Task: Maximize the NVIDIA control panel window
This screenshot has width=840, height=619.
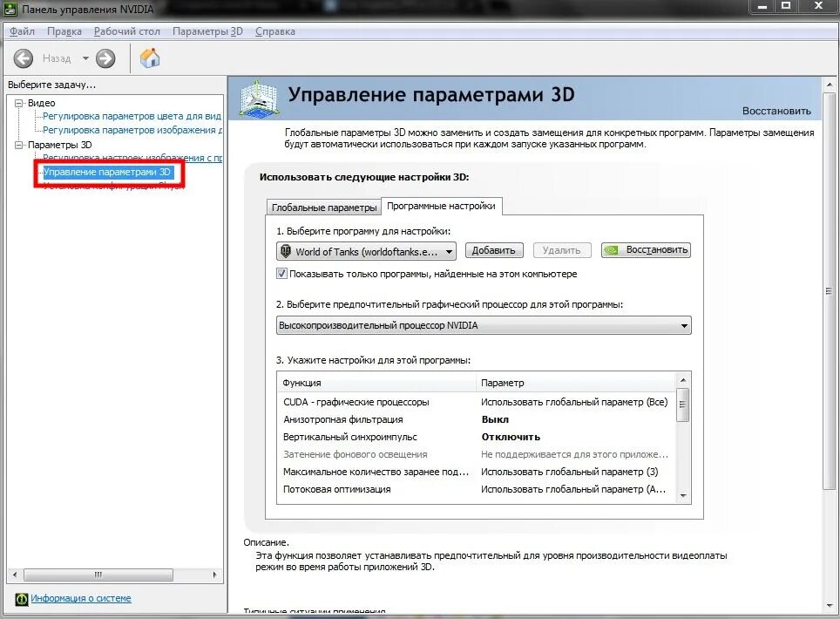Action: (x=786, y=6)
